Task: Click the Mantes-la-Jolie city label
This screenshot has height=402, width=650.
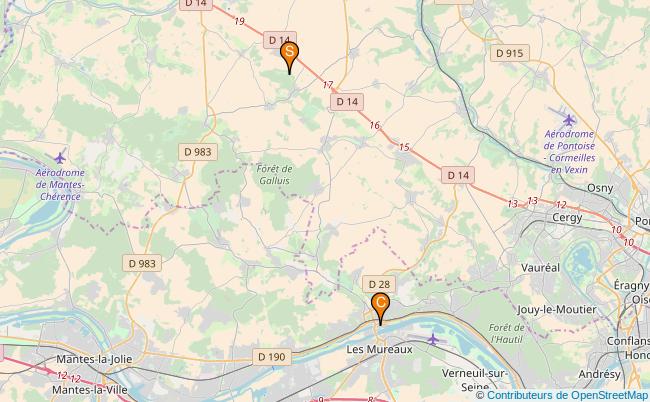Action: [x=94, y=359]
